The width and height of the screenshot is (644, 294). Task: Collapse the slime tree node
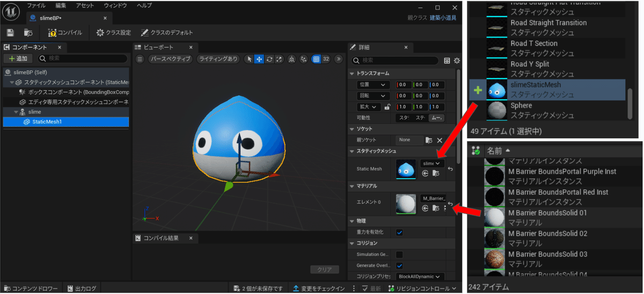16,112
